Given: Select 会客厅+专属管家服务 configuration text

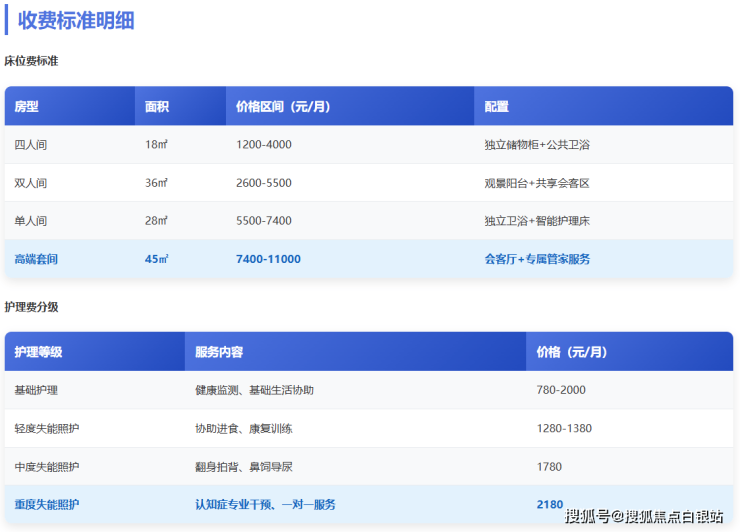Looking at the screenshot, I should tap(537, 259).
